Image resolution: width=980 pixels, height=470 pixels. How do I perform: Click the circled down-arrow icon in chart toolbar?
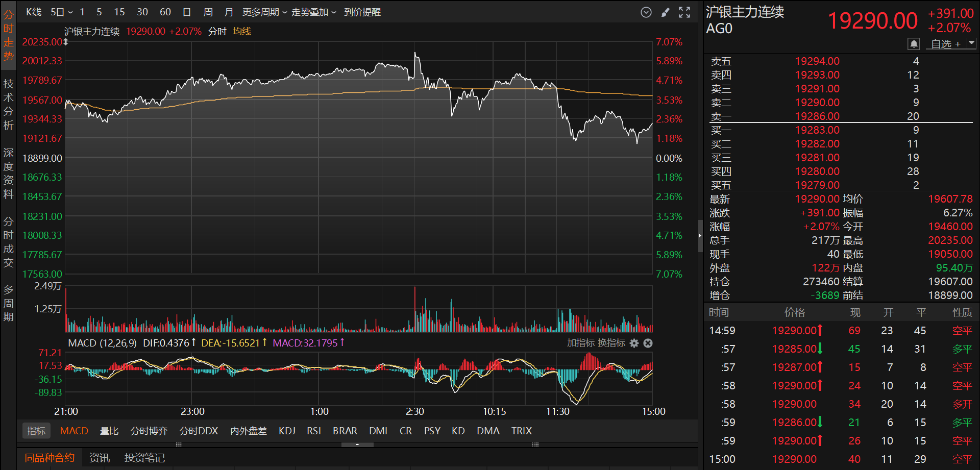pos(646,12)
